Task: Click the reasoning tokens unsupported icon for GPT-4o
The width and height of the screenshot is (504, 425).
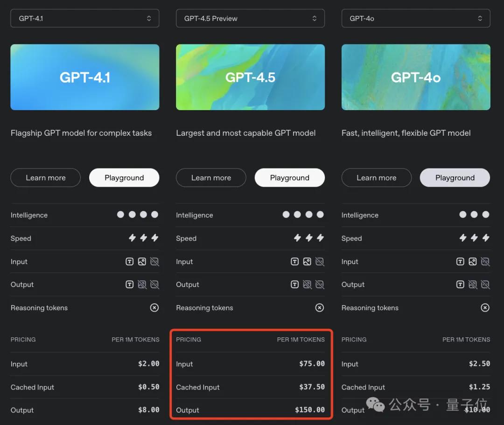Action: coord(485,307)
